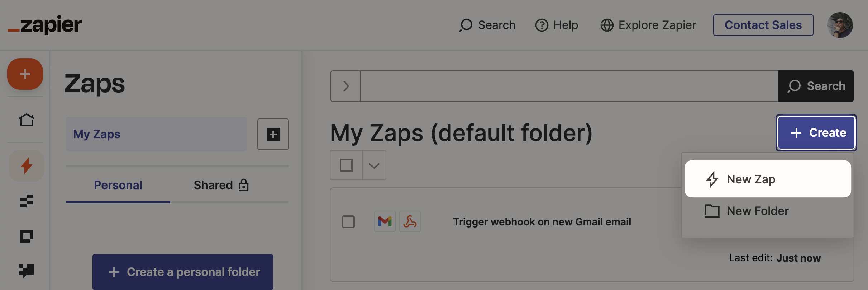Toggle the select-all zaps checkbox
868x290 pixels.
point(346,165)
